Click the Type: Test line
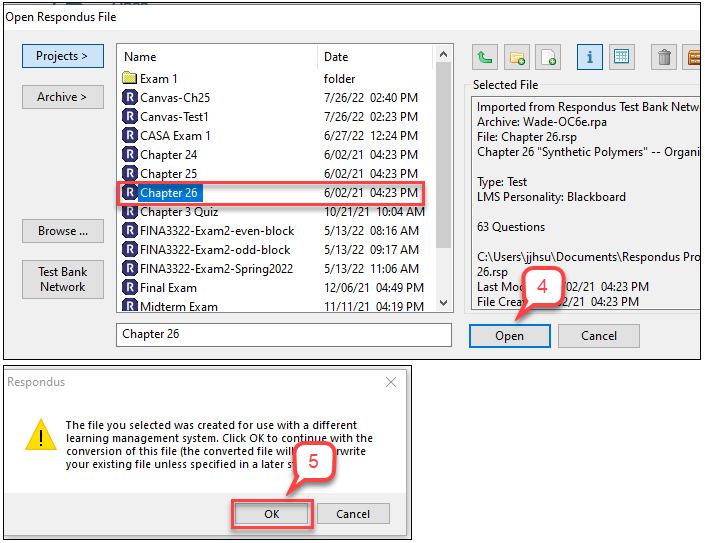Image resolution: width=705 pixels, height=543 pixels. 502,182
